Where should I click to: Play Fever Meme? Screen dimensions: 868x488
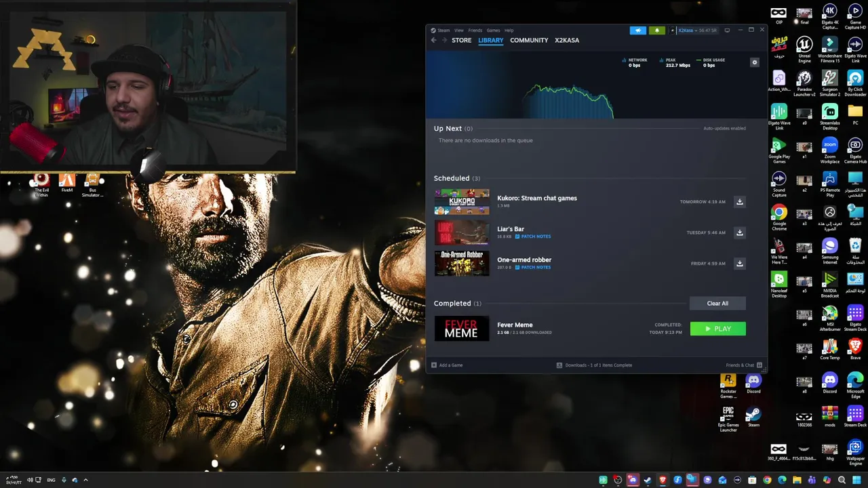point(717,329)
